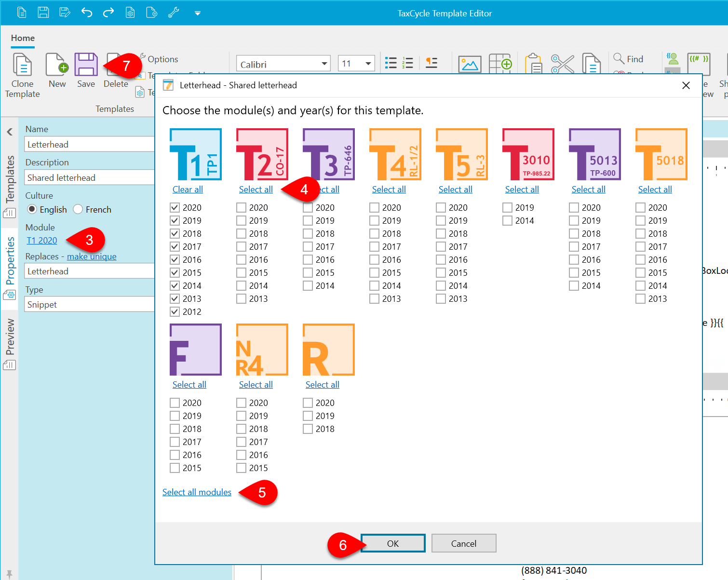Switch to the Properties side tab

pos(10,268)
